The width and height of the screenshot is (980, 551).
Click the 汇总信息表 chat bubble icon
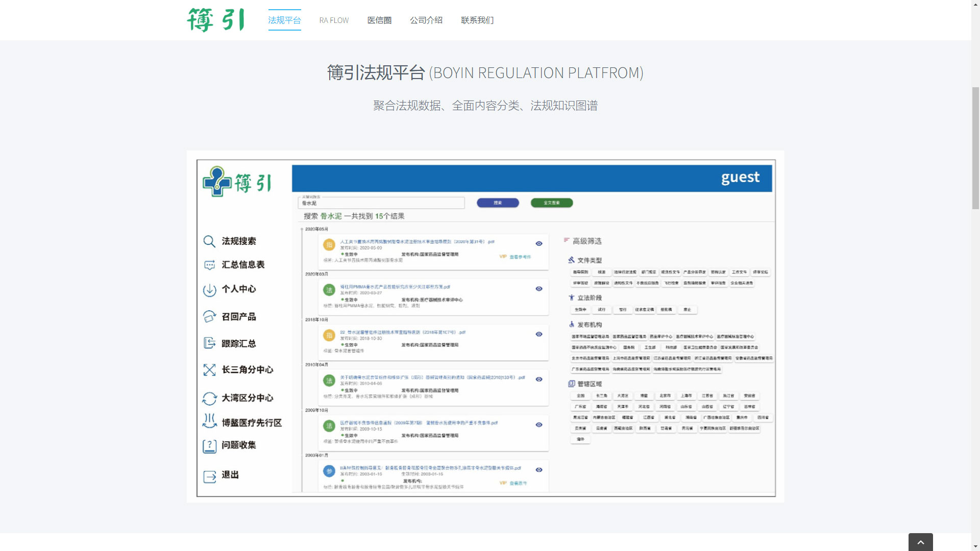pos(209,265)
